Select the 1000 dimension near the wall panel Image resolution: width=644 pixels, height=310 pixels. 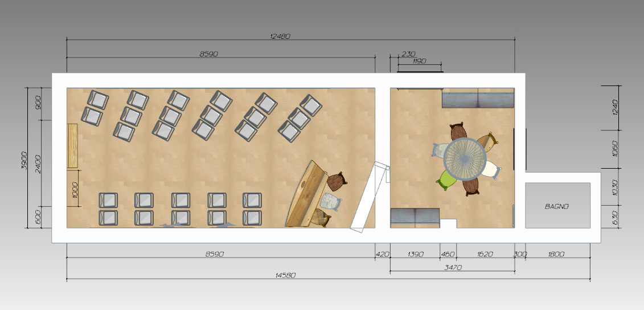click(75, 190)
